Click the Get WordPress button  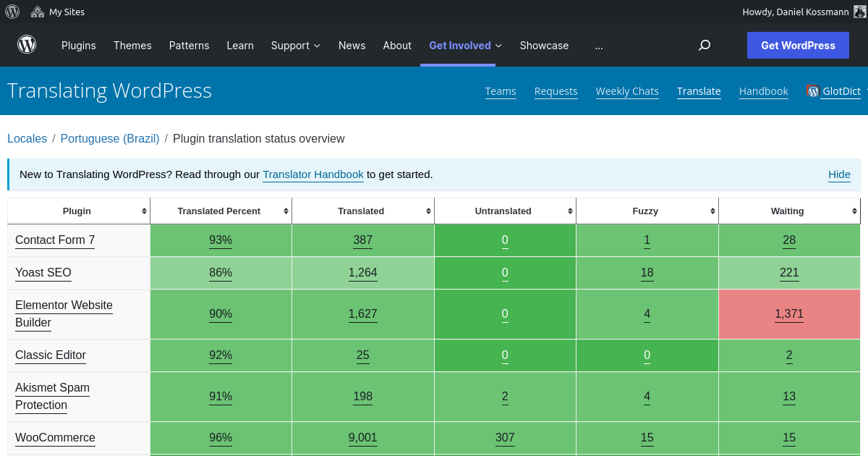coord(799,46)
